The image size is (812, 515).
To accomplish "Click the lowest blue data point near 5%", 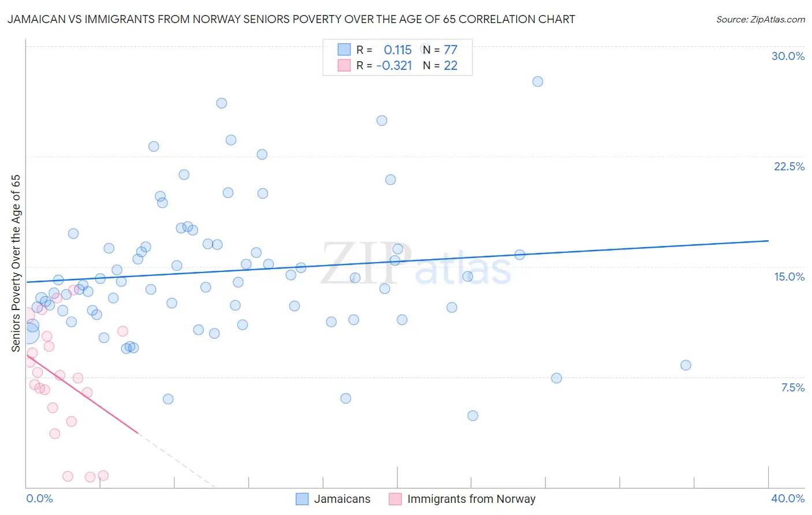I will (x=472, y=416).
